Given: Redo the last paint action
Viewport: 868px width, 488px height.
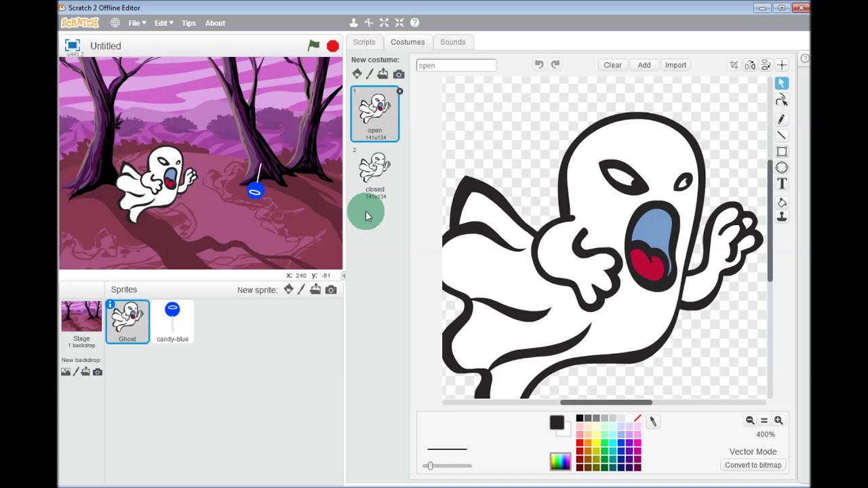Looking at the screenshot, I should tap(555, 64).
